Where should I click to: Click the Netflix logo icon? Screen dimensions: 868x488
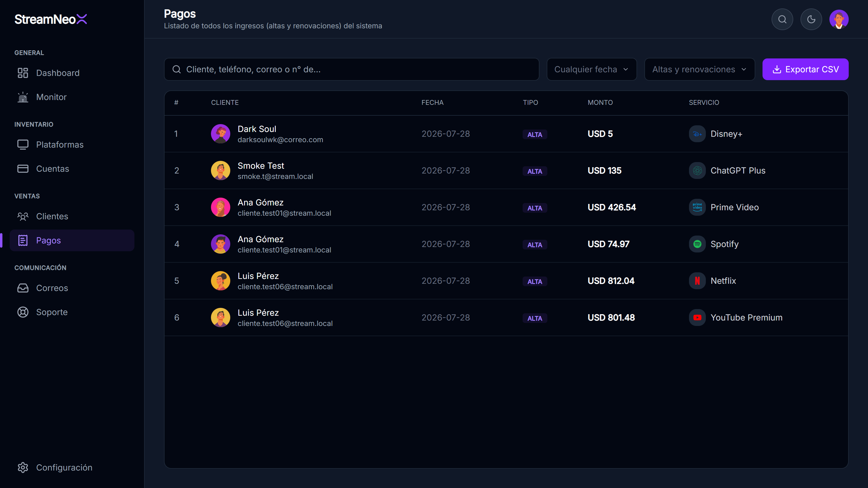697,280
